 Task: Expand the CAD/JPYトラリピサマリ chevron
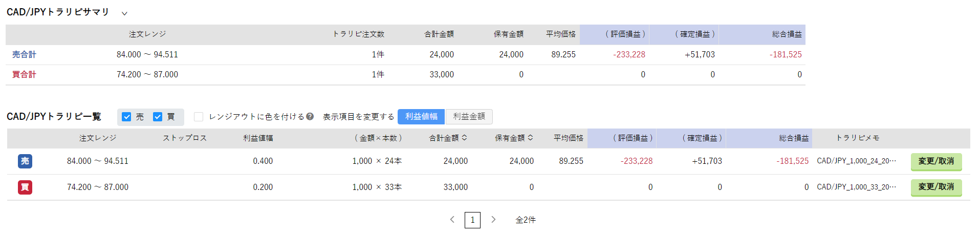click(x=124, y=13)
